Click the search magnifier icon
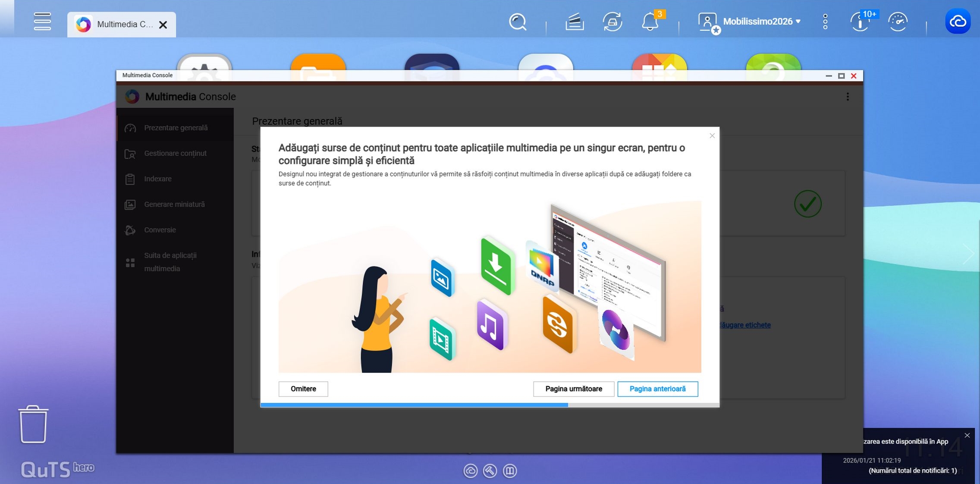Image resolution: width=980 pixels, height=484 pixels. (x=517, y=22)
